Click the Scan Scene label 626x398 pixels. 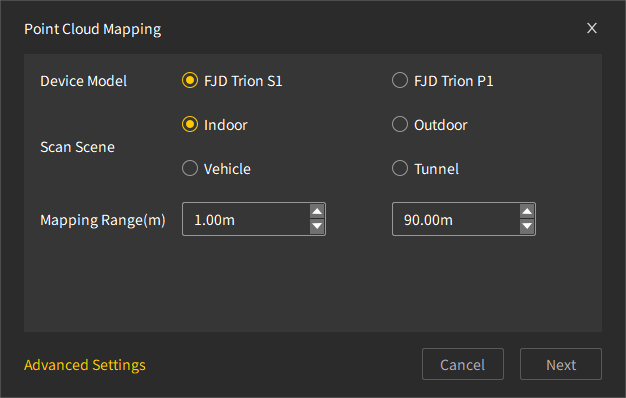click(x=77, y=147)
